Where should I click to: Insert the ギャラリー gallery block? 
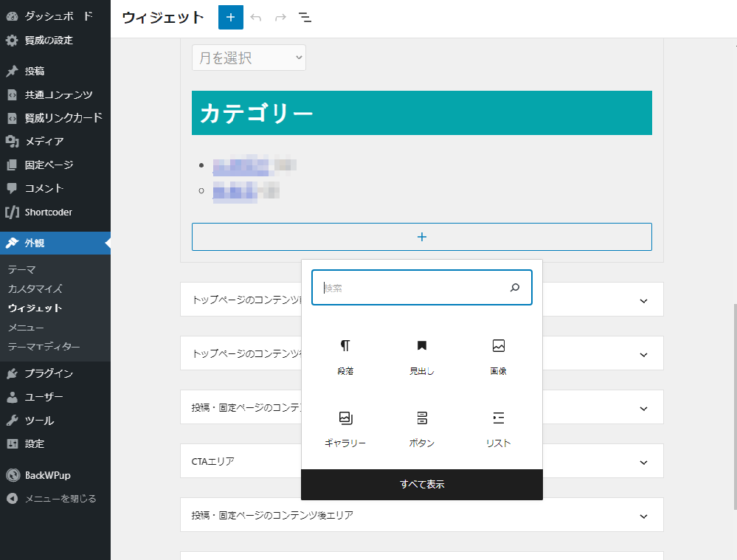[345, 429]
